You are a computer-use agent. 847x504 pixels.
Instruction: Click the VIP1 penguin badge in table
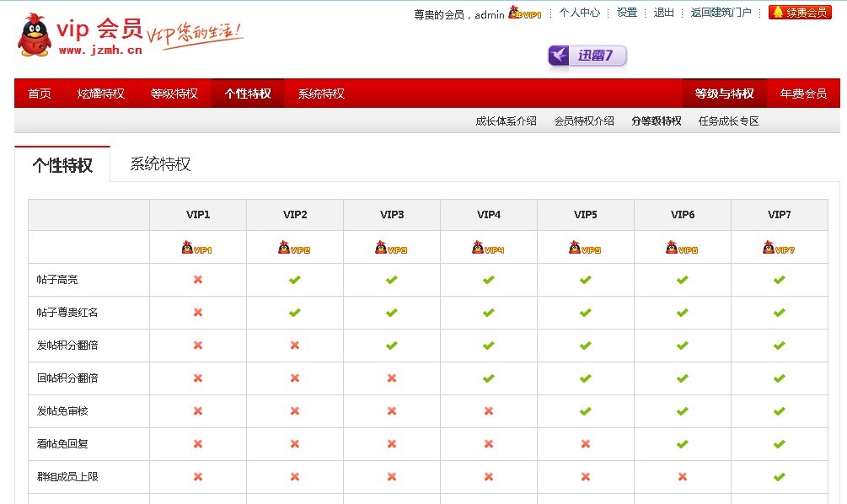(197, 248)
